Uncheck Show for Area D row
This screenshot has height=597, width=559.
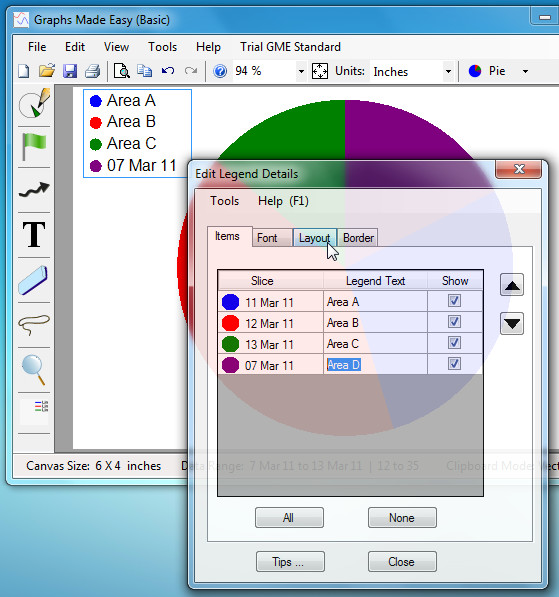pyautogui.click(x=454, y=364)
